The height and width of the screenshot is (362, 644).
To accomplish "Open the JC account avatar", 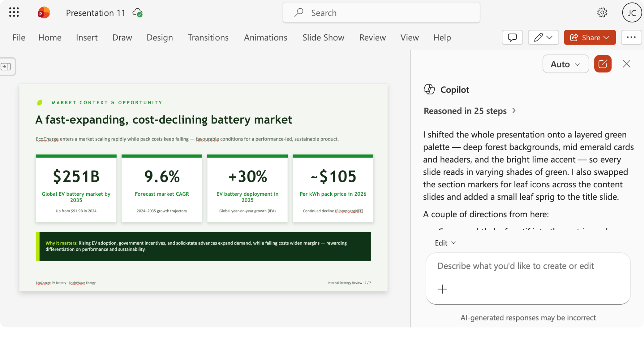I will click(632, 13).
